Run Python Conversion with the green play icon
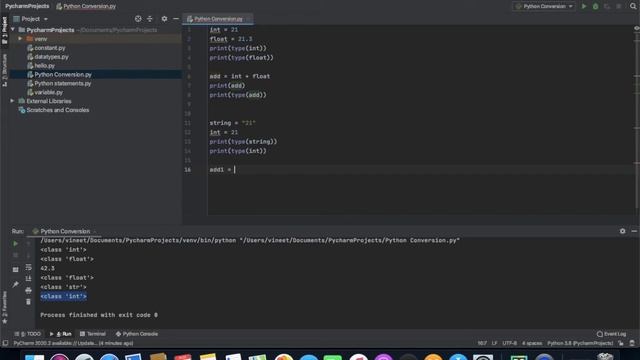640x360 pixels. tap(584, 6)
